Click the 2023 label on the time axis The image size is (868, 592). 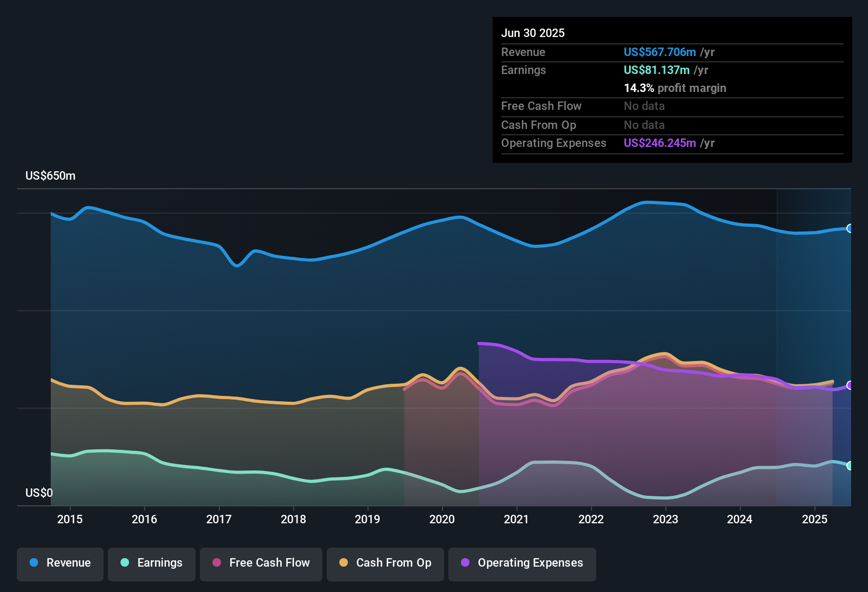666,519
